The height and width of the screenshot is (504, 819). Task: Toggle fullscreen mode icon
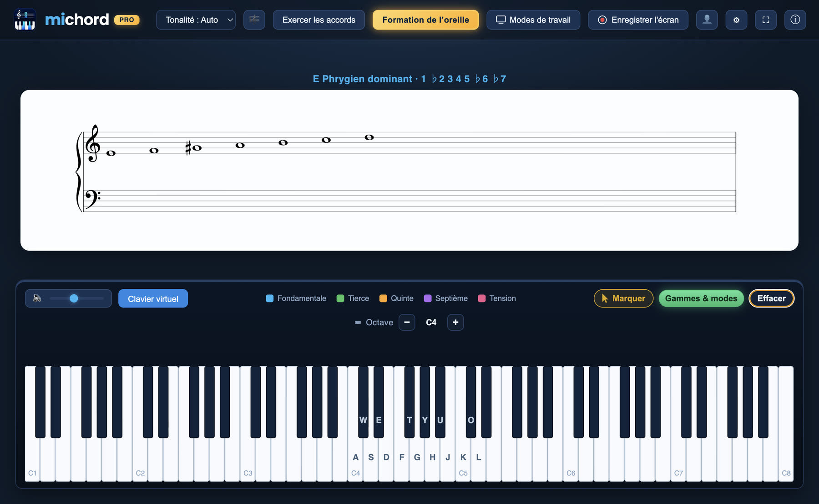pyautogui.click(x=766, y=20)
